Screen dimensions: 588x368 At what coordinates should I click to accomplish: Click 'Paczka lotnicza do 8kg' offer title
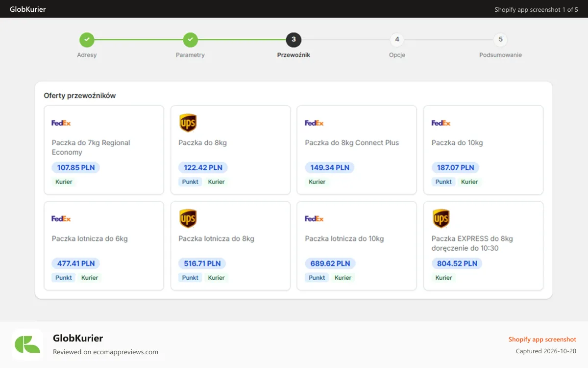[x=216, y=239]
